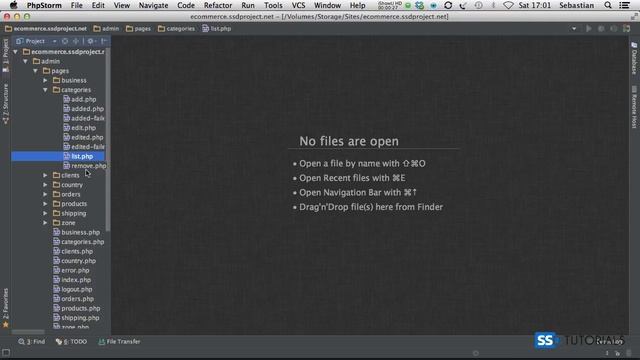Click pages breadcrumb in navigation bar
This screenshot has height=360, width=640.
click(x=138, y=29)
